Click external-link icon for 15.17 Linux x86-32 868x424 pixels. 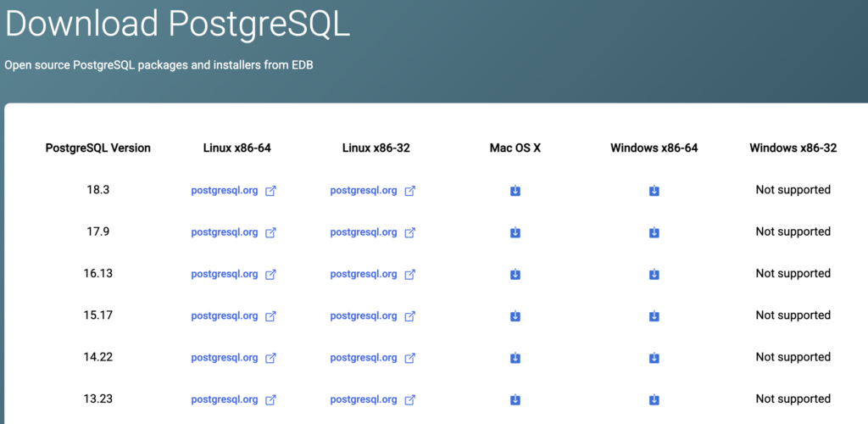point(409,316)
